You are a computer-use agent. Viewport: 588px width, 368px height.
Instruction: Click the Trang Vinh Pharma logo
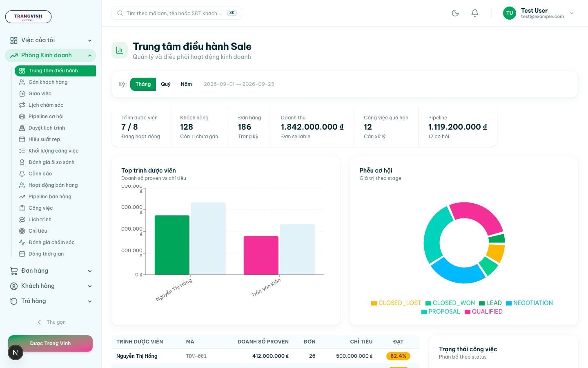point(28,17)
